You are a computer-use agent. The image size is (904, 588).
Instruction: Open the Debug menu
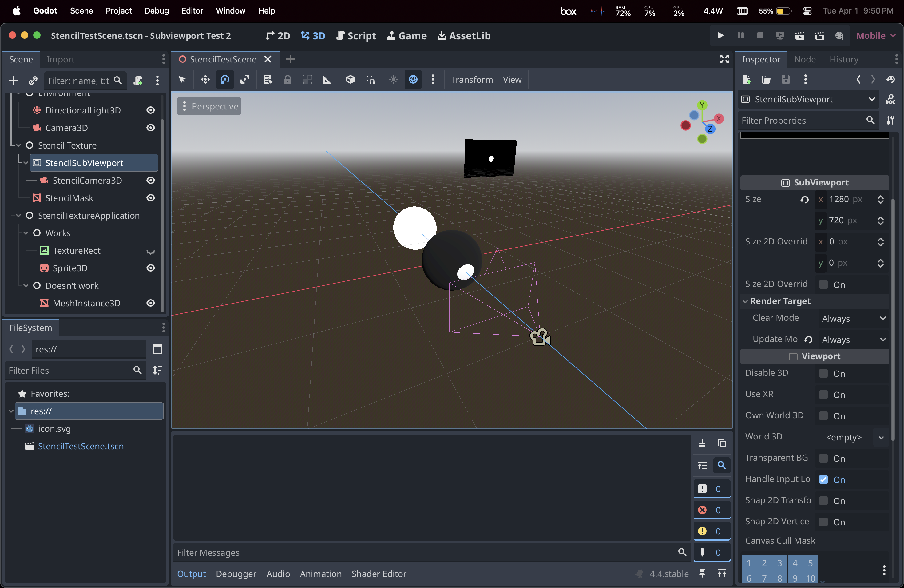click(x=157, y=11)
